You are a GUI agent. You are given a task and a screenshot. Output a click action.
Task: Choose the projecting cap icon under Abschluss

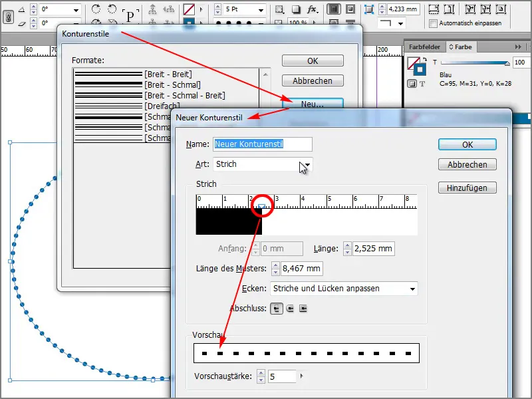303,308
